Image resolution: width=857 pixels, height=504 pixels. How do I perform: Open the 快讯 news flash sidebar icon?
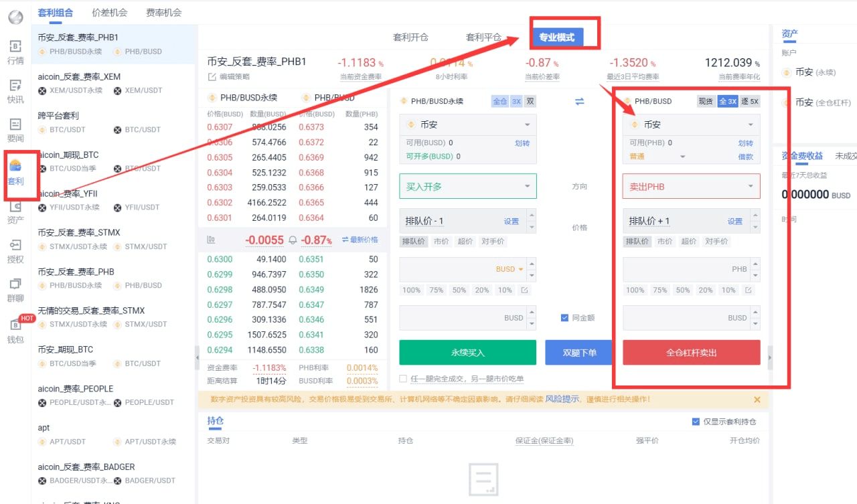[15, 91]
